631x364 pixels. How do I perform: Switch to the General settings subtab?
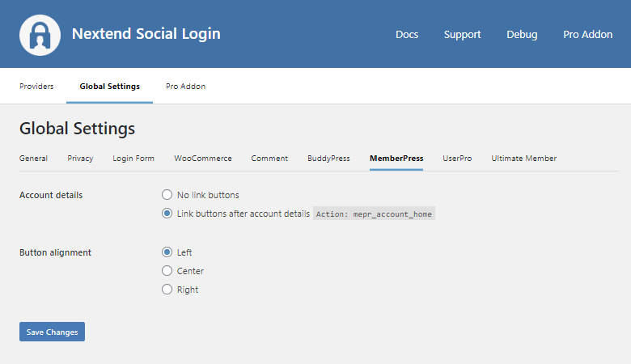[33, 159]
